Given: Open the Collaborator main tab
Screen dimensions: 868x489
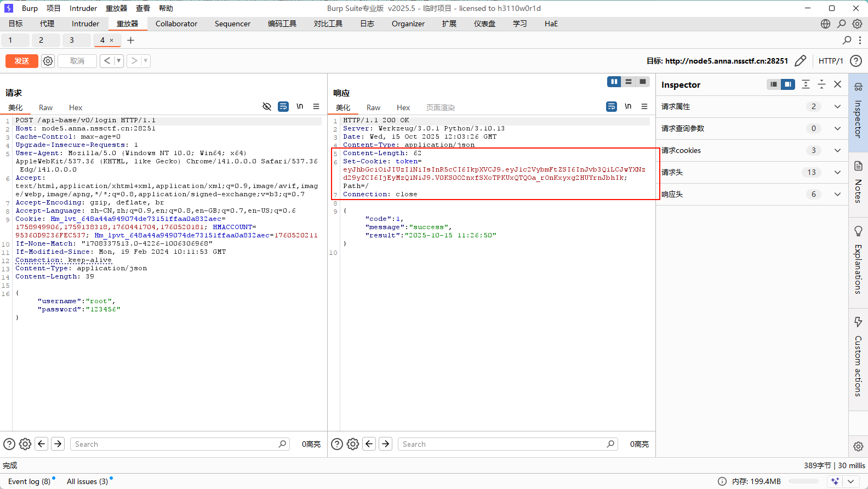Looking at the screenshot, I should click(176, 24).
